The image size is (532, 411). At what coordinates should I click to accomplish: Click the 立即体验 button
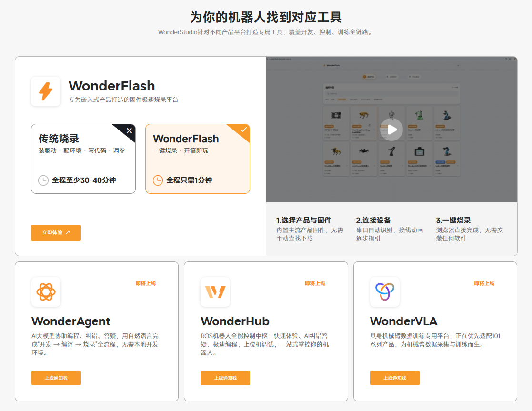pyautogui.click(x=56, y=232)
